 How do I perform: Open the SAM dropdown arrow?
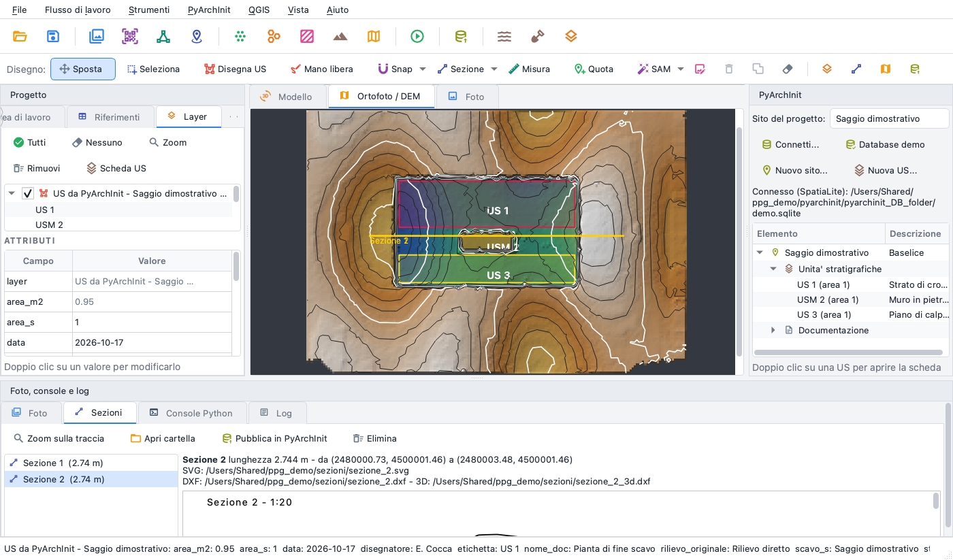[681, 69]
